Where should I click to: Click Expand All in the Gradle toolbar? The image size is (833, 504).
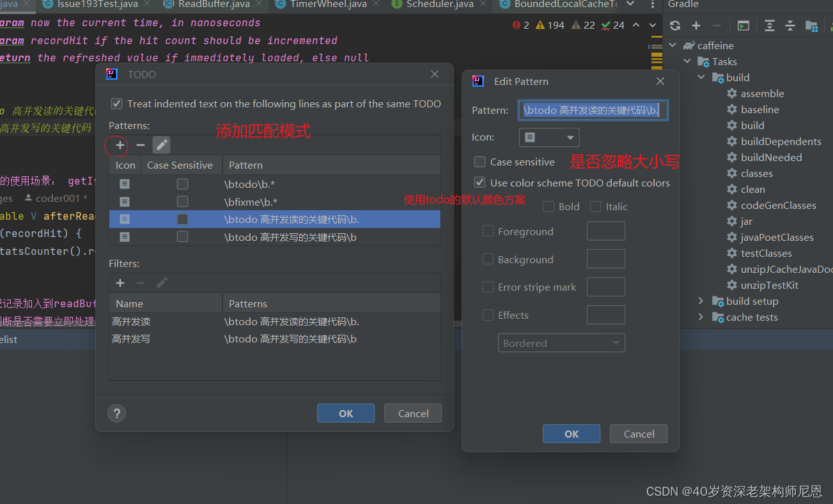(x=770, y=26)
